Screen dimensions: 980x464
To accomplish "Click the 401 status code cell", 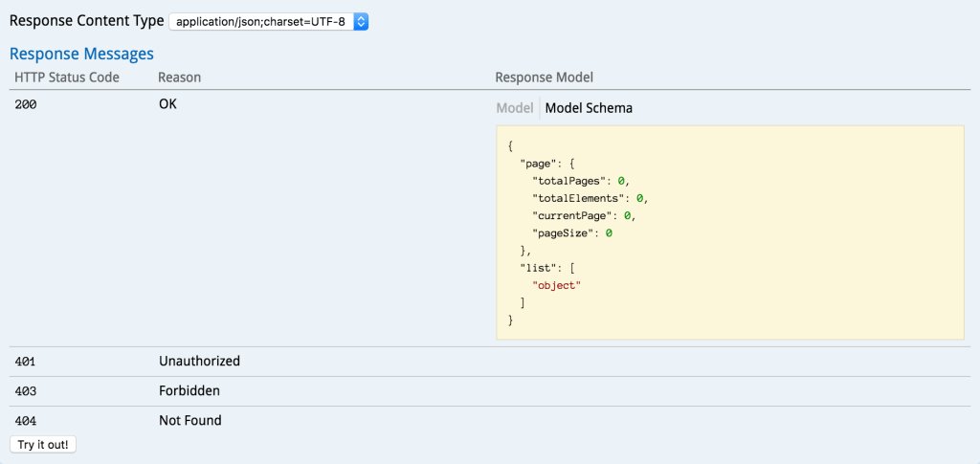I will click(x=26, y=362).
